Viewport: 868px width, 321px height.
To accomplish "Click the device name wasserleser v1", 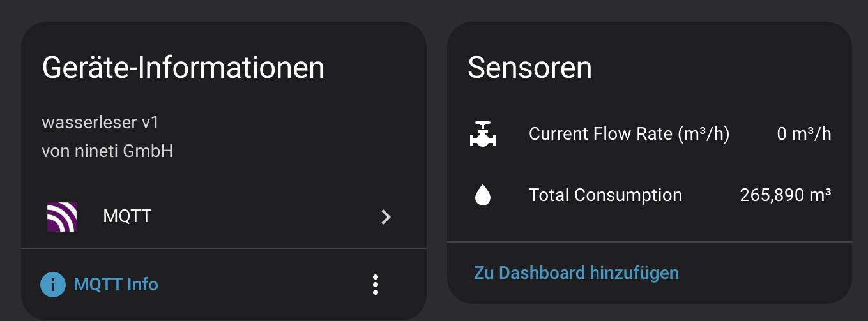I will pyautogui.click(x=100, y=122).
